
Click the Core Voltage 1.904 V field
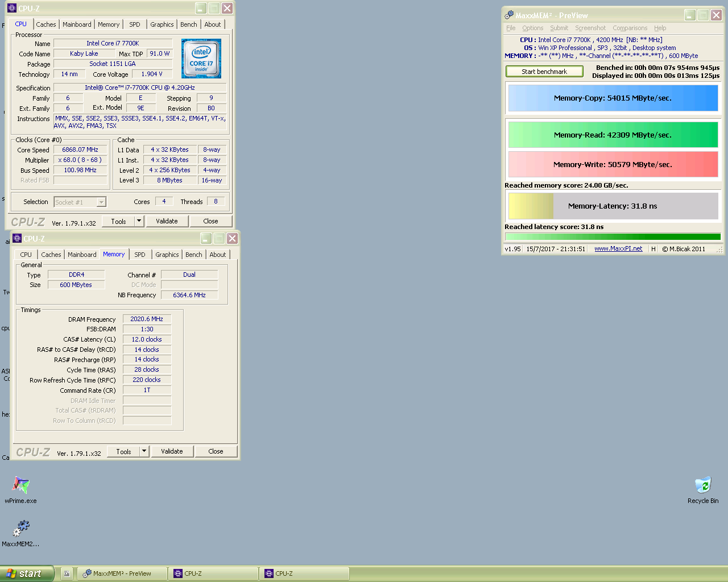tap(152, 74)
